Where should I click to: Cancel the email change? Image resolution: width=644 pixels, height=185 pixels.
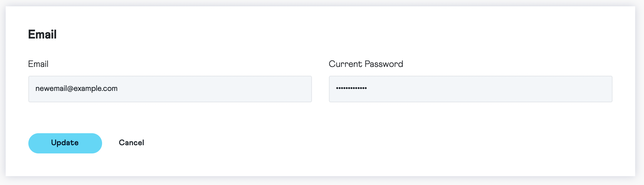(x=131, y=143)
